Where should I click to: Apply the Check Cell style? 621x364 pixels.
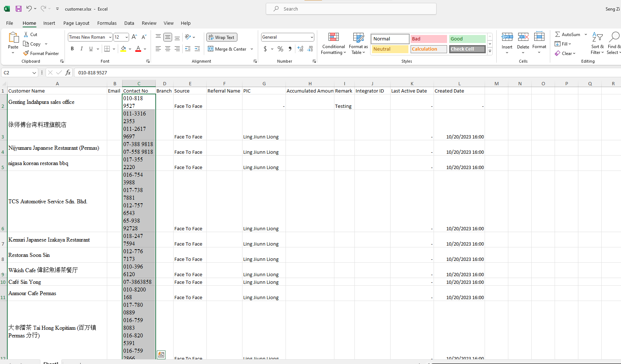pyautogui.click(x=467, y=49)
